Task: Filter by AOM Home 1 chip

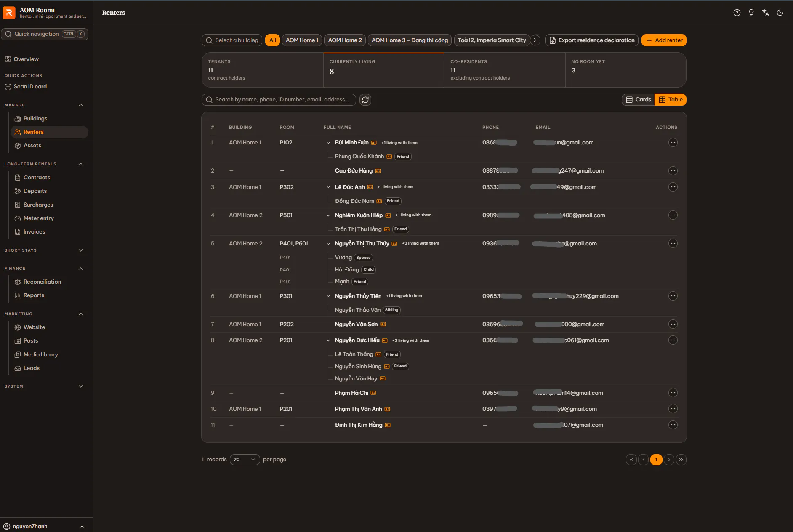Action: pyautogui.click(x=302, y=40)
